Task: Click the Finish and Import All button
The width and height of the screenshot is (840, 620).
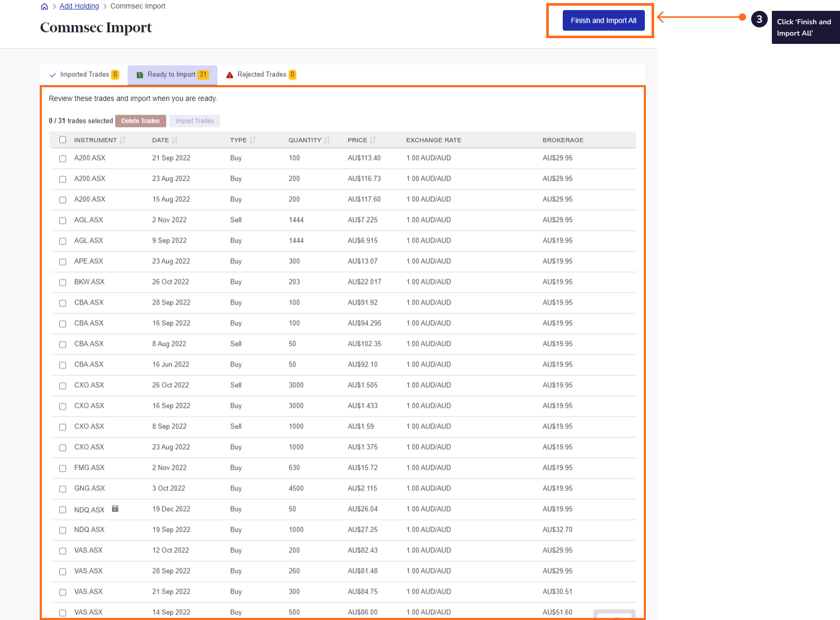Action: tap(604, 20)
